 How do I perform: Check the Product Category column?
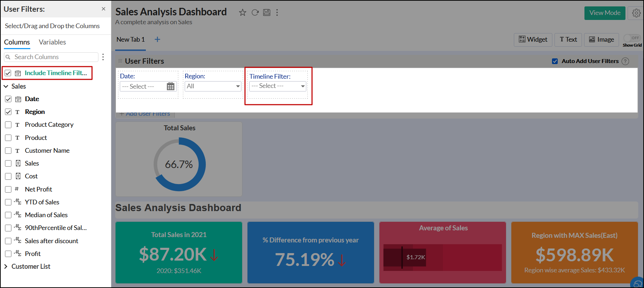[8, 125]
